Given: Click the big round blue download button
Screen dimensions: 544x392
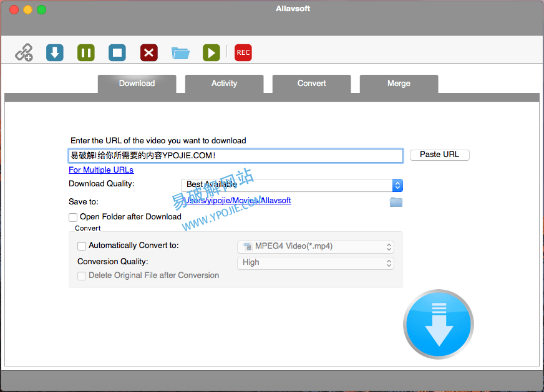Looking at the screenshot, I should (x=439, y=325).
